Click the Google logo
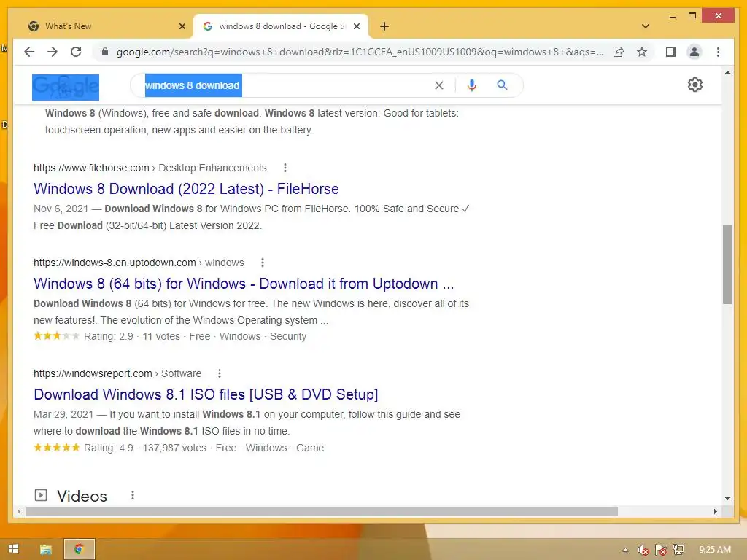 coord(66,87)
